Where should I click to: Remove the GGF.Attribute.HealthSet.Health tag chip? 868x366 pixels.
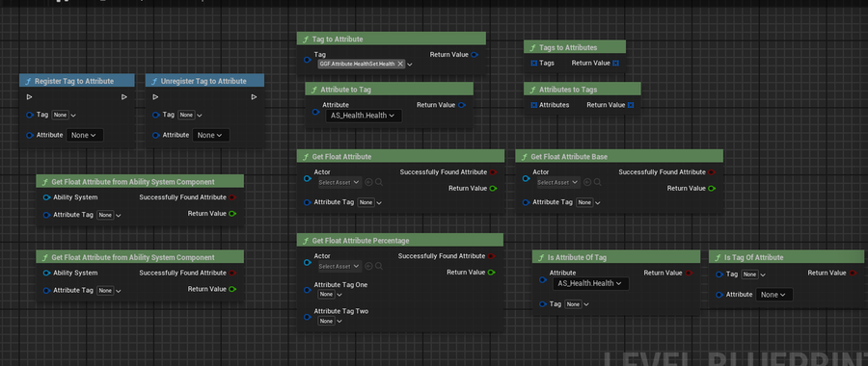pos(400,65)
